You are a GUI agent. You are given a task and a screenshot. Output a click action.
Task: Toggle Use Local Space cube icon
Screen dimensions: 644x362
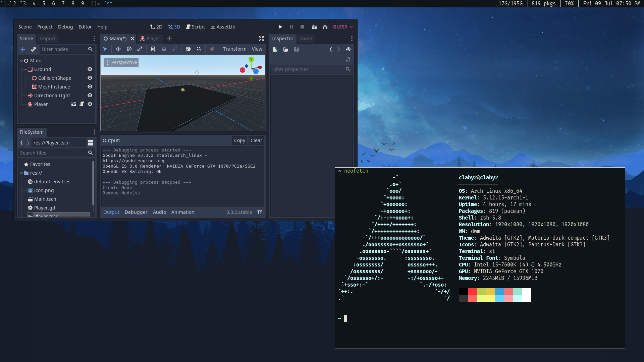pyautogui.click(x=188, y=49)
